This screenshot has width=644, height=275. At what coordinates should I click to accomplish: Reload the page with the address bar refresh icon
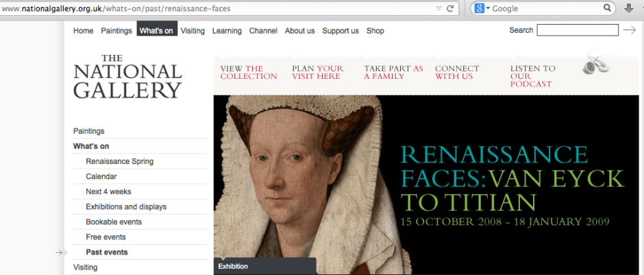450,8
